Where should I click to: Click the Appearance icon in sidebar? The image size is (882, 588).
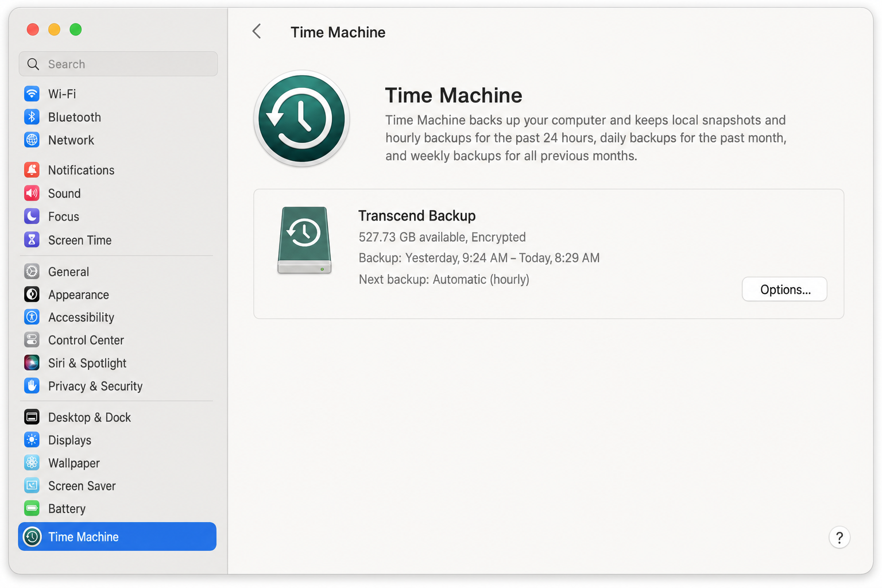(32, 294)
